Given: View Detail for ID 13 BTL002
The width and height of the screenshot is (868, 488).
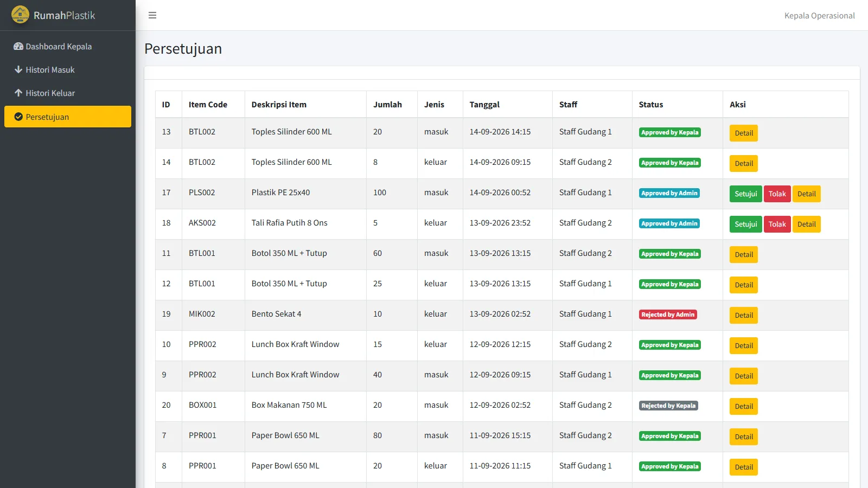Looking at the screenshot, I should point(744,133).
